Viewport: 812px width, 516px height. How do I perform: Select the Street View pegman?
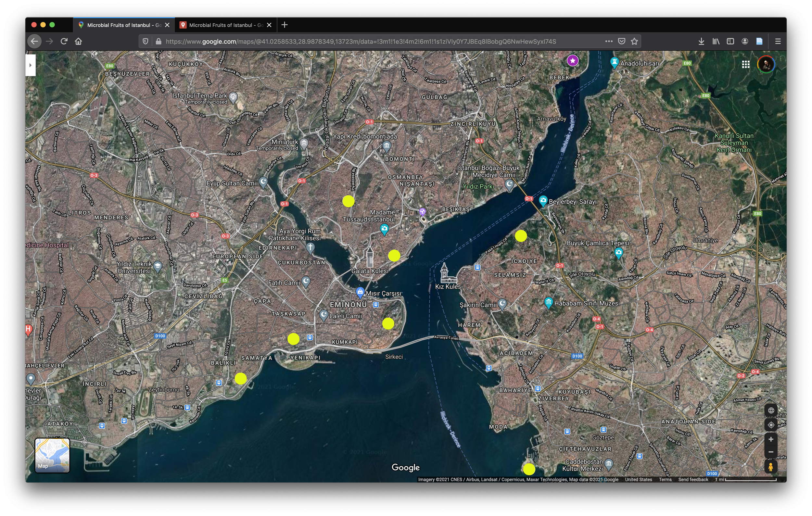pos(772,466)
